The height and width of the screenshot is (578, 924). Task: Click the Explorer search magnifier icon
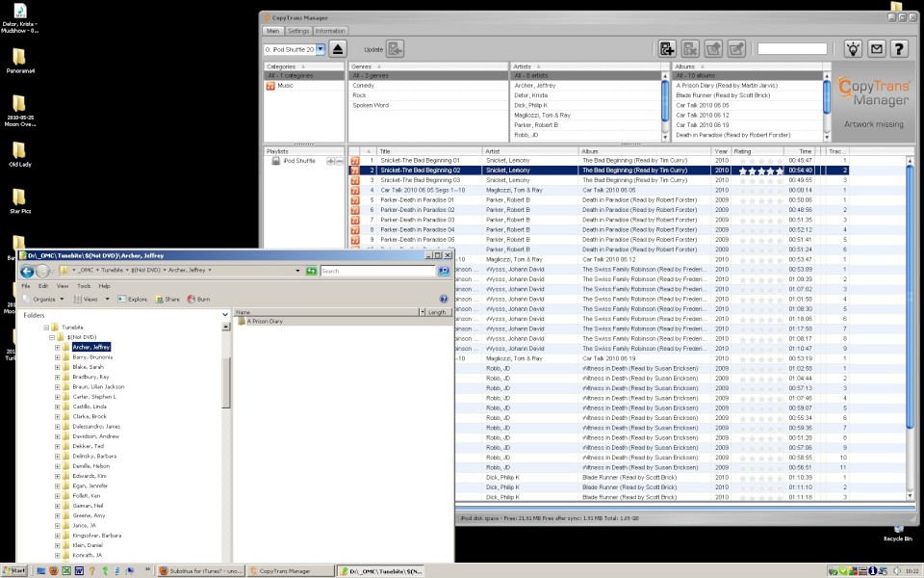444,271
